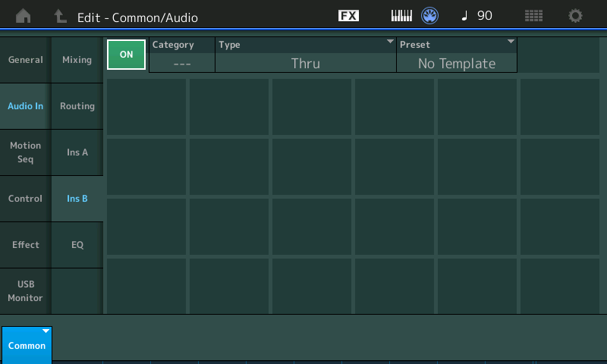This screenshot has width=607, height=364.
Task: Open the FX overview icon
Action: point(348,15)
